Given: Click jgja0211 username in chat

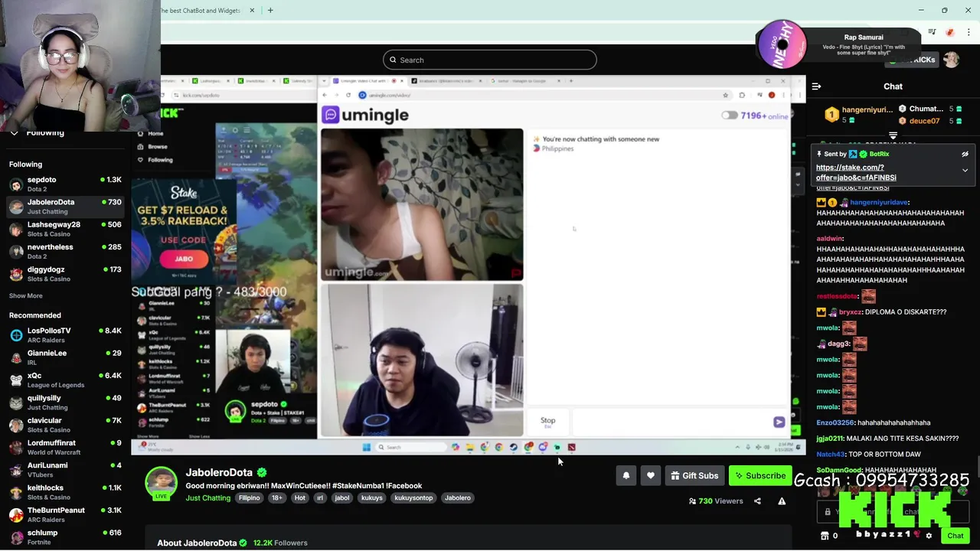Looking at the screenshot, I should 830,439.
